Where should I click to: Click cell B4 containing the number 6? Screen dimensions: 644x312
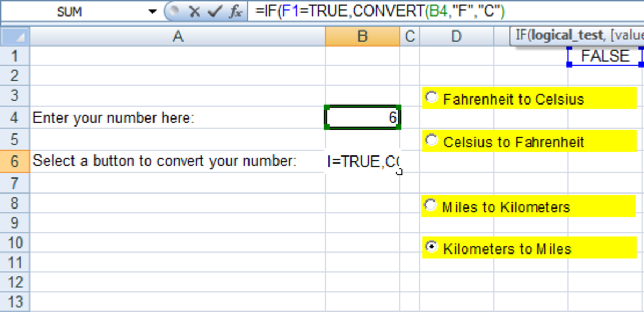tap(362, 117)
